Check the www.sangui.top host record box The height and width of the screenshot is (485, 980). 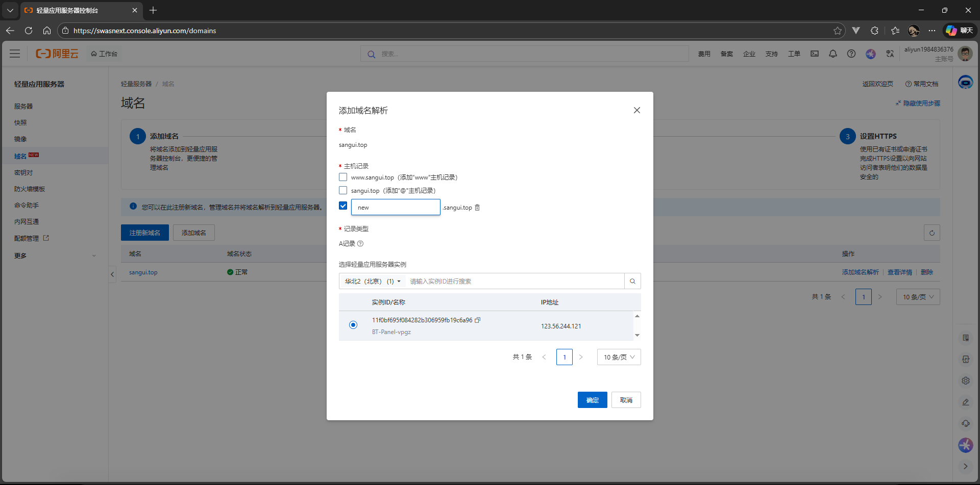pyautogui.click(x=343, y=177)
